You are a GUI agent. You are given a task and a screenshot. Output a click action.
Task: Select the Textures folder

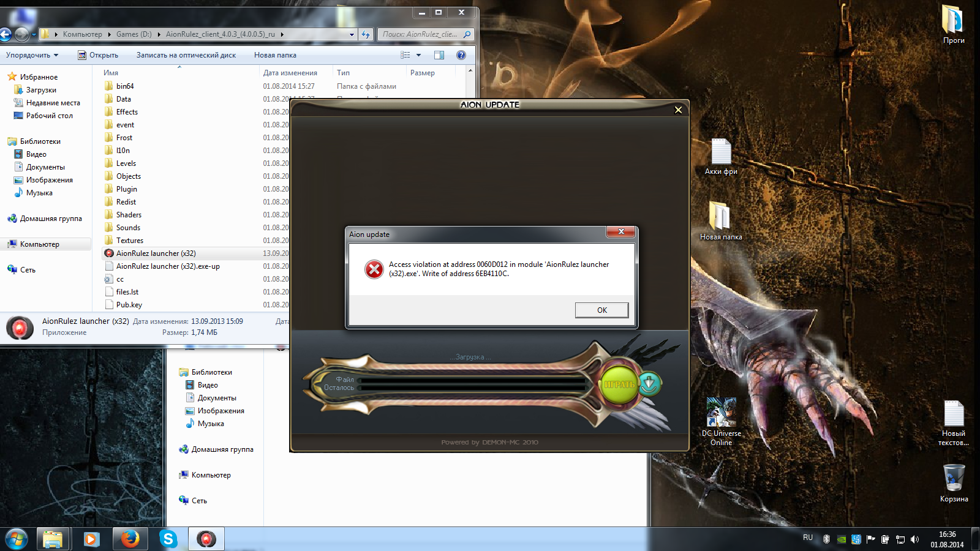130,241
